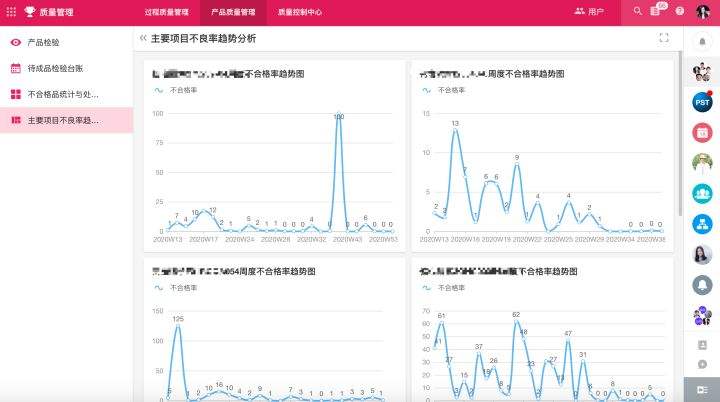Screen dimensions: 720x402
Task: Toggle fullscreen view of the analysis page
Action: (664, 38)
